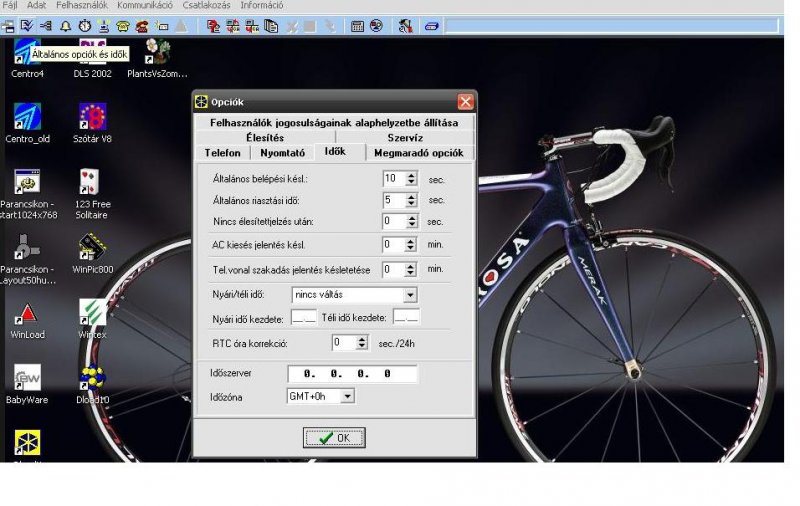The image size is (800, 506).
Task: Select the 123 Free Solitaire desktop icon
Action: tap(92, 194)
